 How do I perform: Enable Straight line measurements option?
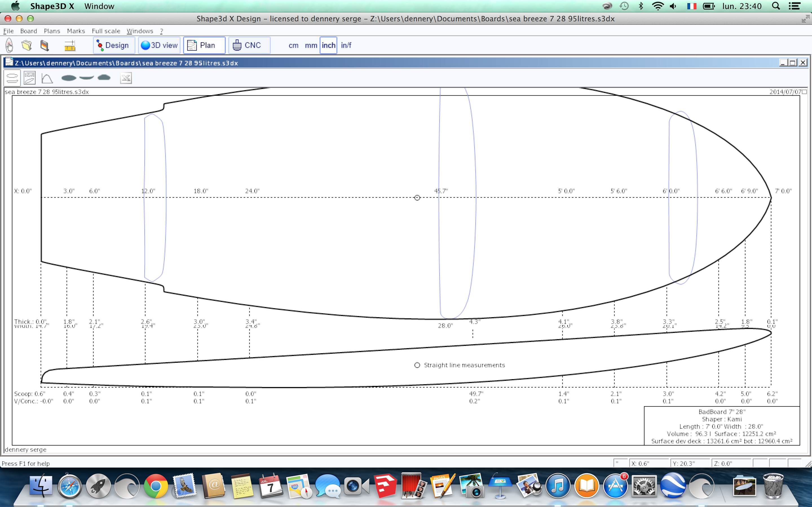click(x=417, y=365)
